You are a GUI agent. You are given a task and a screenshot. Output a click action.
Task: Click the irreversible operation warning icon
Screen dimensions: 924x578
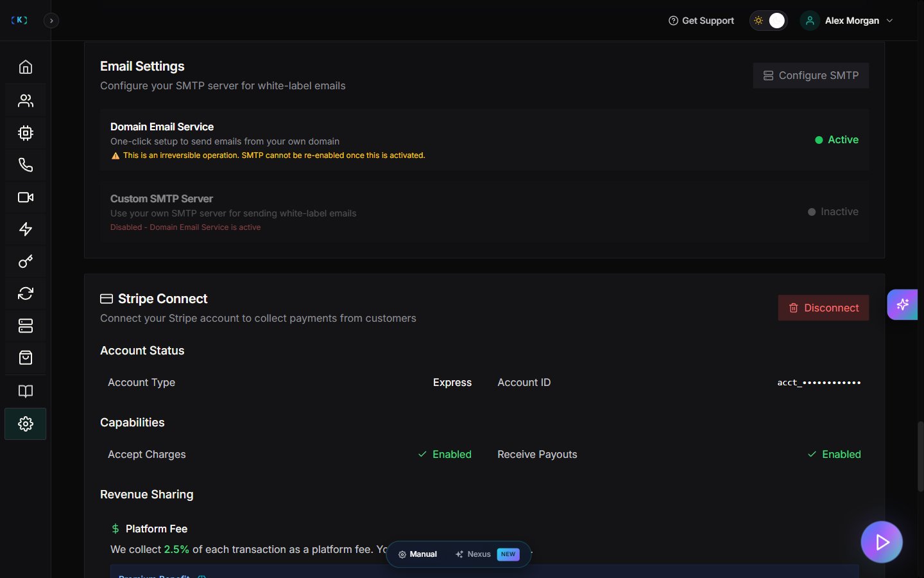(116, 155)
